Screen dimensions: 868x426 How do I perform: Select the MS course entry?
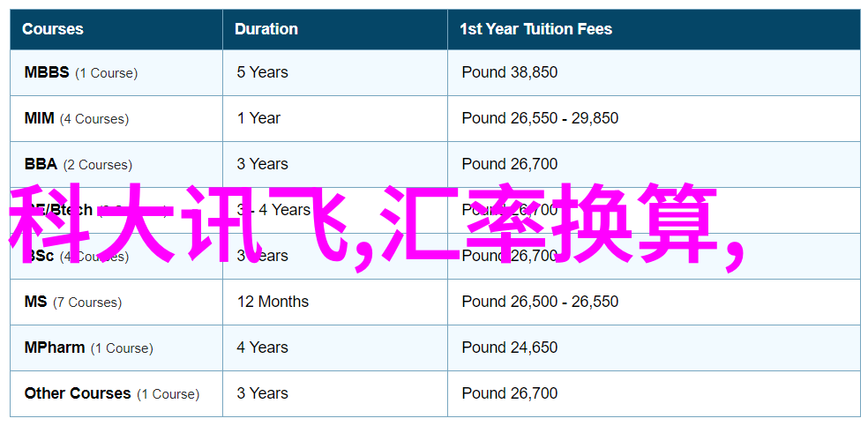point(36,302)
